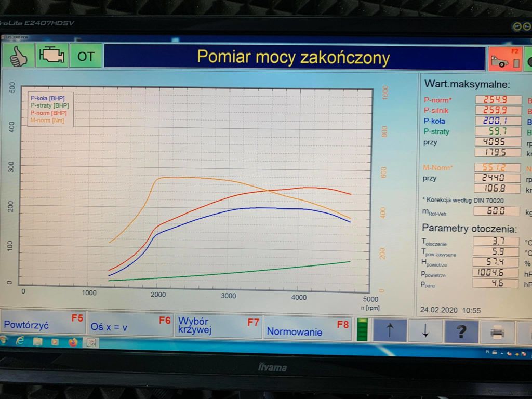Viewport: 532px width, 399px height.
Task: Click the n [rpm] x-axis label
Action: tap(370, 308)
